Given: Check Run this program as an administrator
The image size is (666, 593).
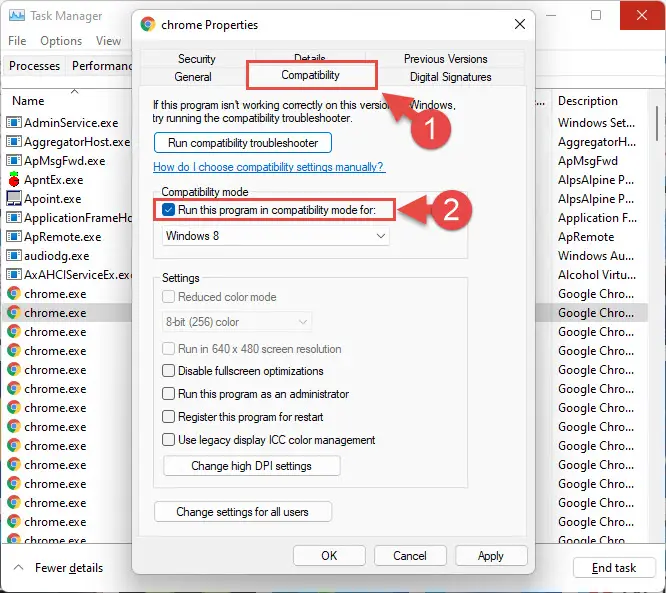Looking at the screenshot, I should (x=169, y=394).
